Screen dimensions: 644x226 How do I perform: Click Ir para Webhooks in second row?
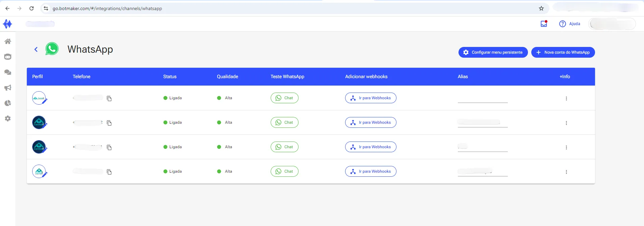click(371, 122)
